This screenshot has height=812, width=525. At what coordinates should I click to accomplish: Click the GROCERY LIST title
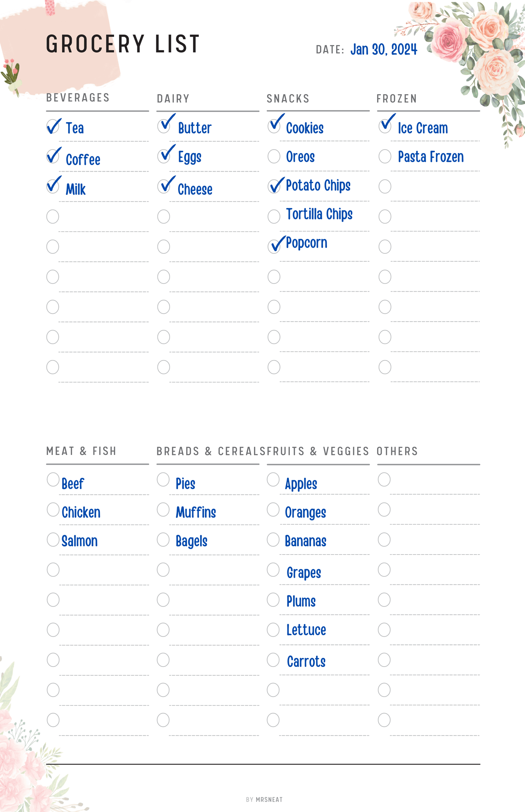click(122, 44)
